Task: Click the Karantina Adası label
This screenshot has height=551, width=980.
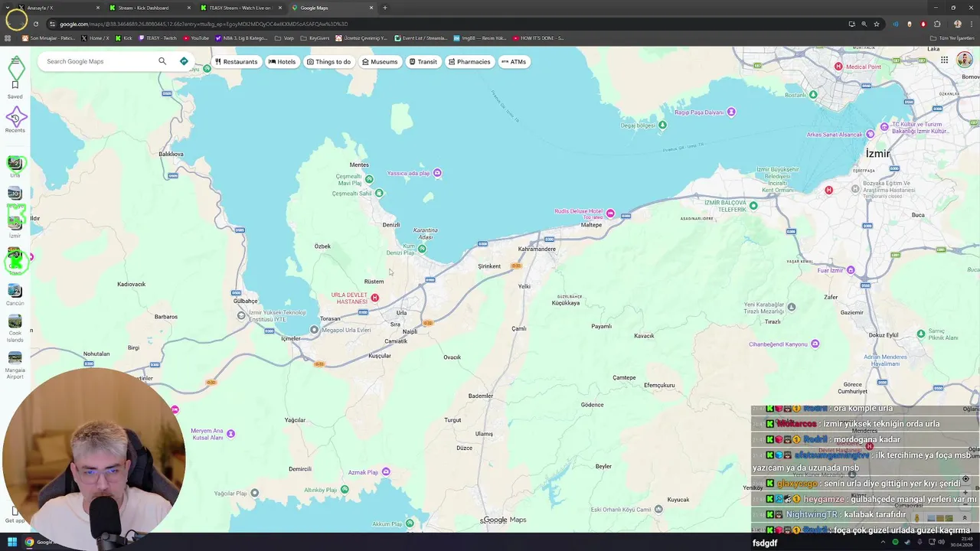Action: (426, 233)
